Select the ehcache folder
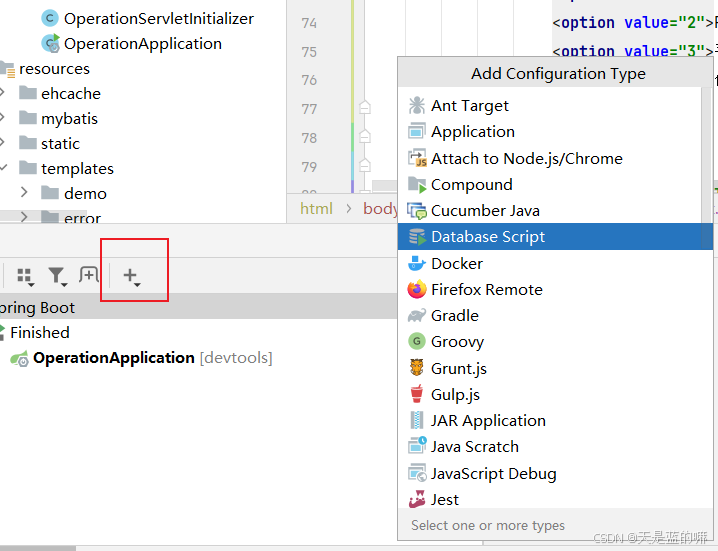This screenshot has height=551, width=718. (x=71, y=94)
